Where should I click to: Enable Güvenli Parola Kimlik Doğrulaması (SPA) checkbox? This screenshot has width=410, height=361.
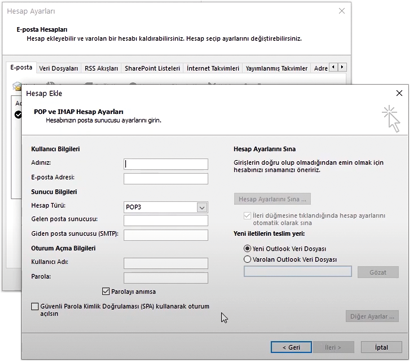point(35,306)
